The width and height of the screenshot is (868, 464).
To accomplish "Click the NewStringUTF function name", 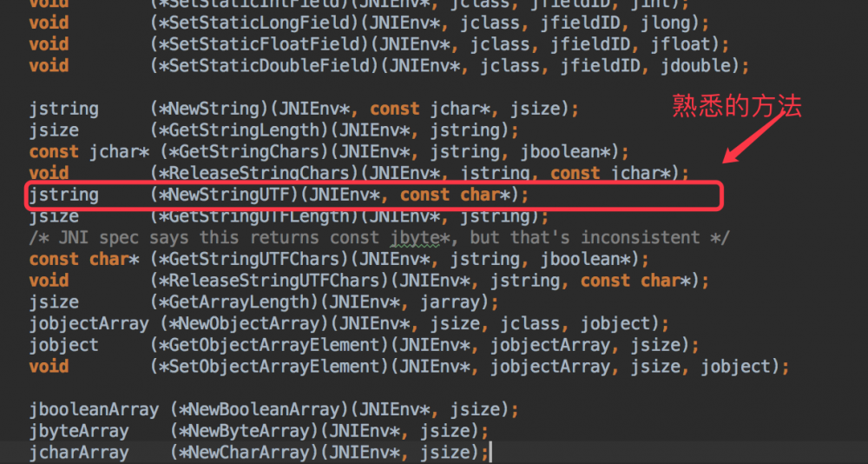I will click(x=230, y=196).
